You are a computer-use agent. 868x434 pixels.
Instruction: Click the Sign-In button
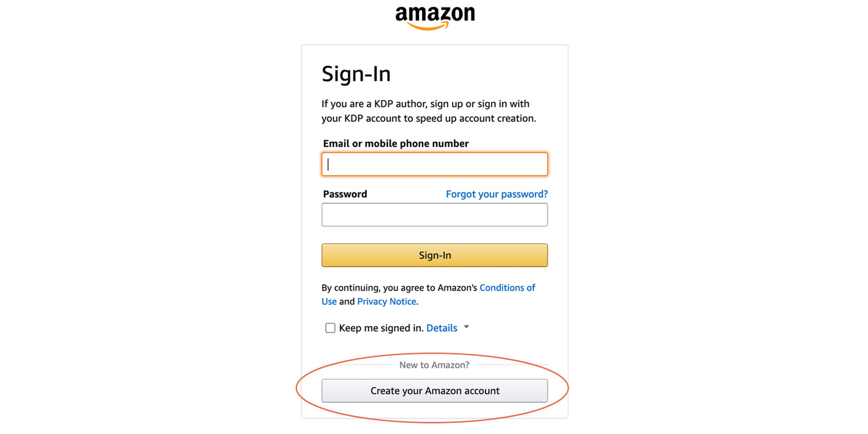(434, 255)
